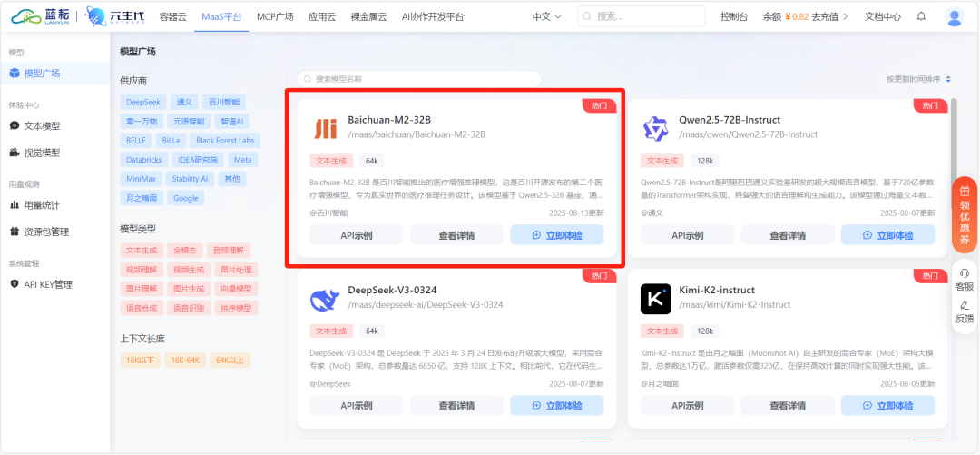Click the Kimi-K2-instruct model title
The image size is (980, 455).
717,290
